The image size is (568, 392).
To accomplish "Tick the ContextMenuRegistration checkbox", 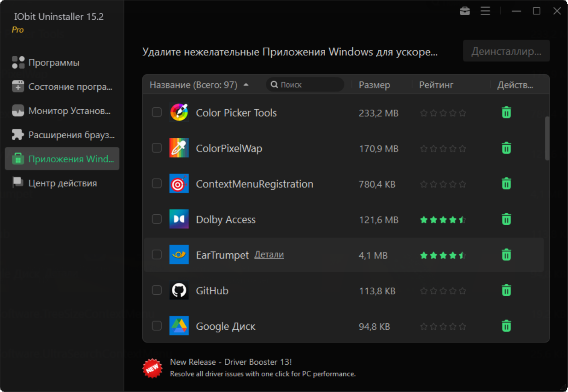I will click(x=157, y=184).
